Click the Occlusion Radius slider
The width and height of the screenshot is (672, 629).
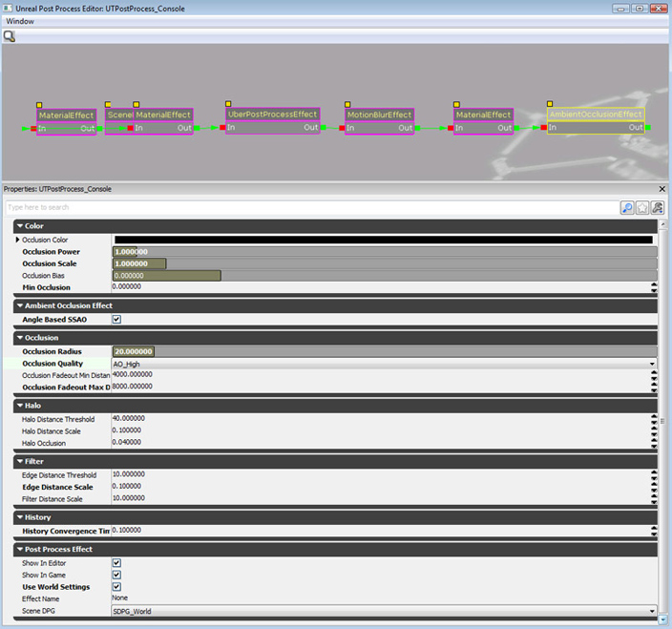tap(385, 351)
